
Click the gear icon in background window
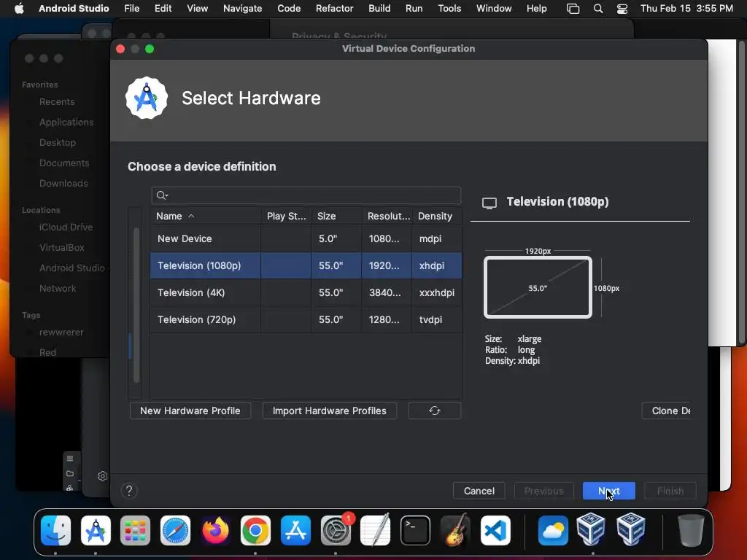coord(102,475)
